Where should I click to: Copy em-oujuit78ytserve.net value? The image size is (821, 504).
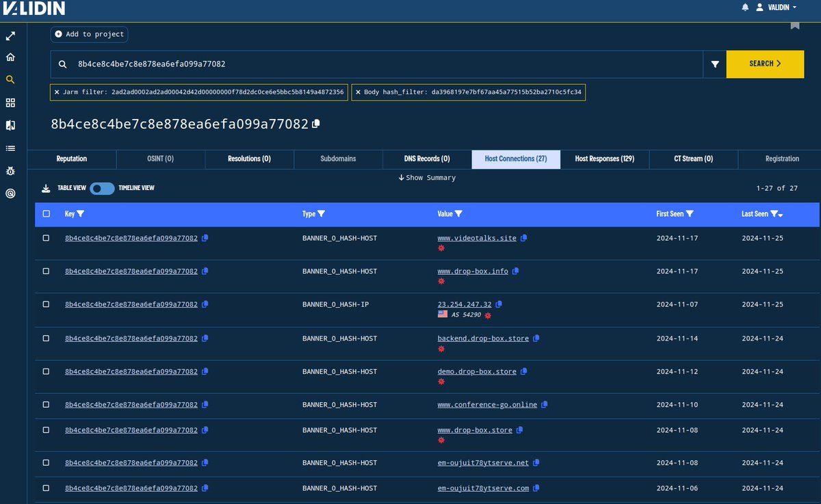536,462
